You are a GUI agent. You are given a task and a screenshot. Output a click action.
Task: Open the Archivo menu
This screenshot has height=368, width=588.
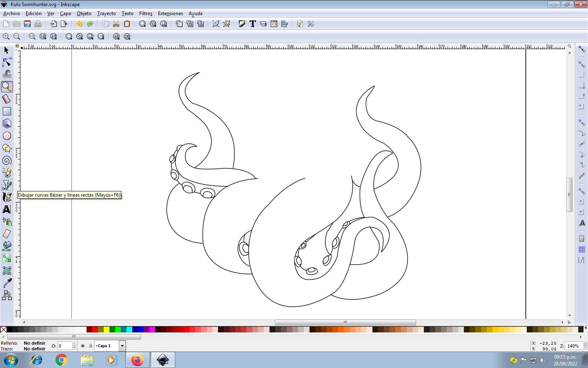[11, 13]
